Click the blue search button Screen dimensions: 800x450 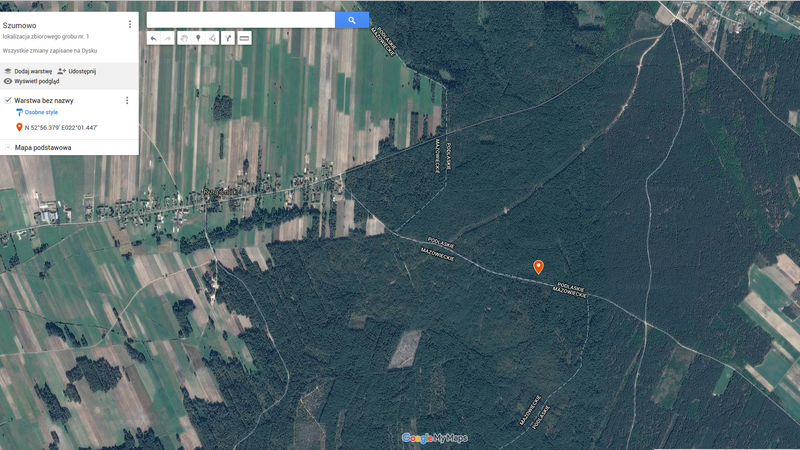[352, 20]
